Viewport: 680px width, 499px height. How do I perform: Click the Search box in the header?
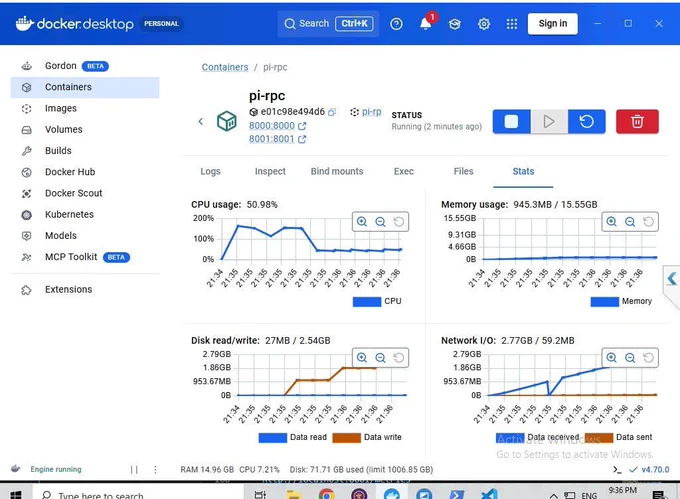pyautogui.click(x=328, y=23)
